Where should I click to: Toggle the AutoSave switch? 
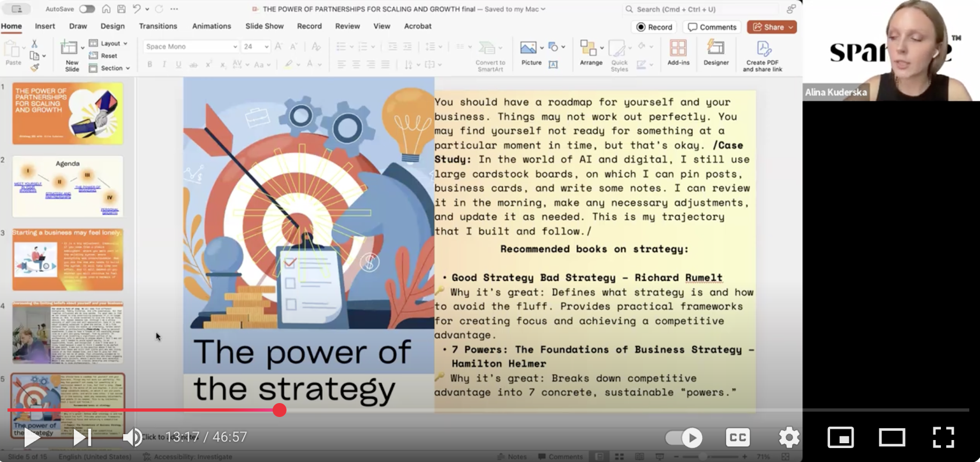tap(87, 9)
